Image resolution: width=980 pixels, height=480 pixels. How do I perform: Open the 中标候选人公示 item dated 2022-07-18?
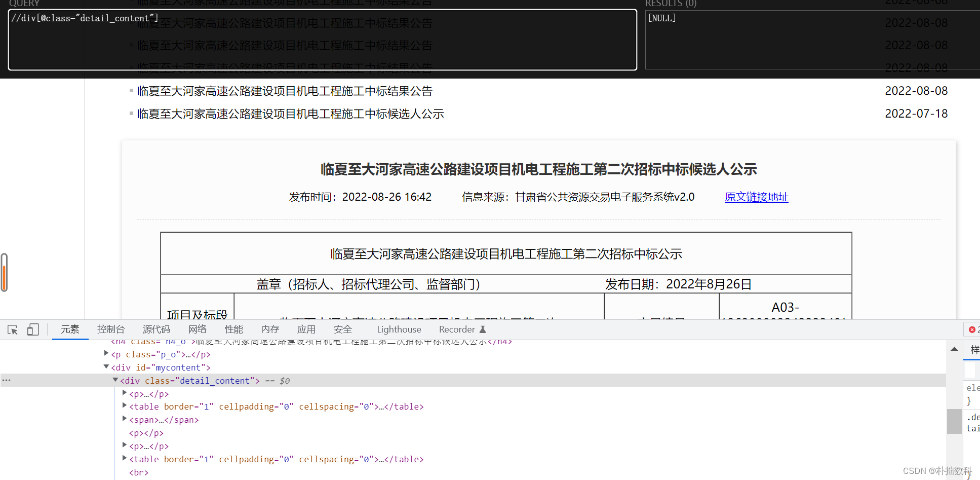[290, 114]
